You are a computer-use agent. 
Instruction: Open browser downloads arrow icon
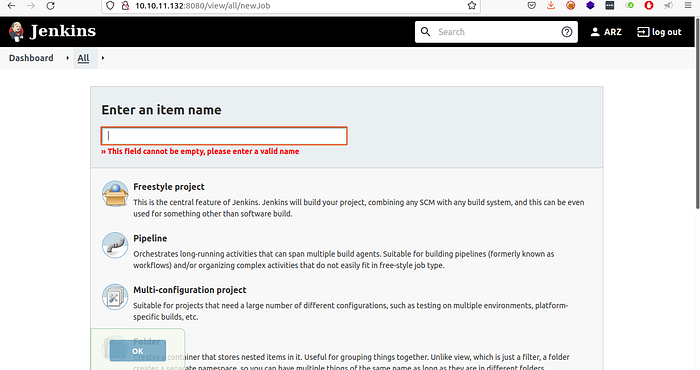[551, 5]
